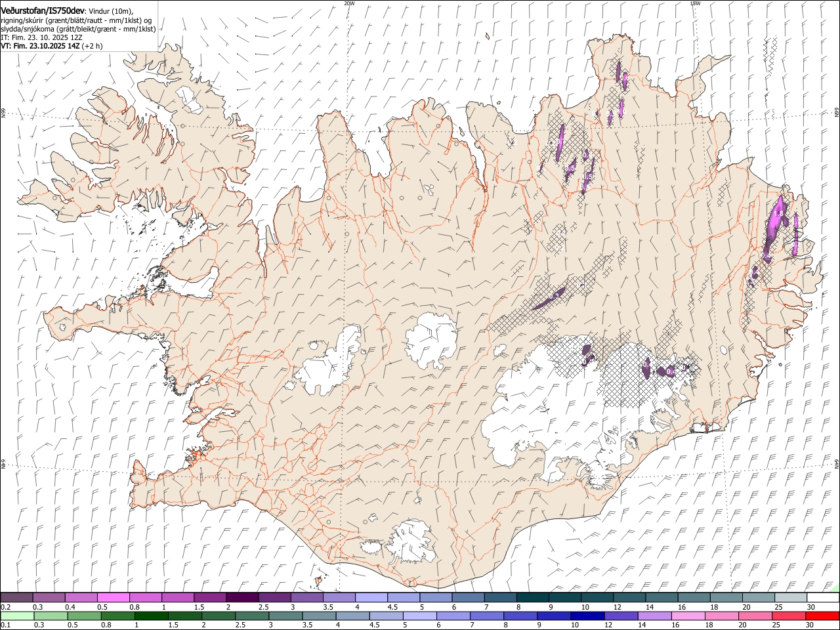Pick the bright pink 0.5 upper-row swatch

coord(113,597)
